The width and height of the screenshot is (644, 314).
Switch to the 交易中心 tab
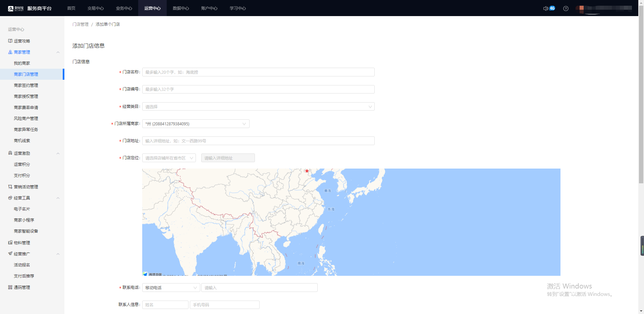(96, 8)
